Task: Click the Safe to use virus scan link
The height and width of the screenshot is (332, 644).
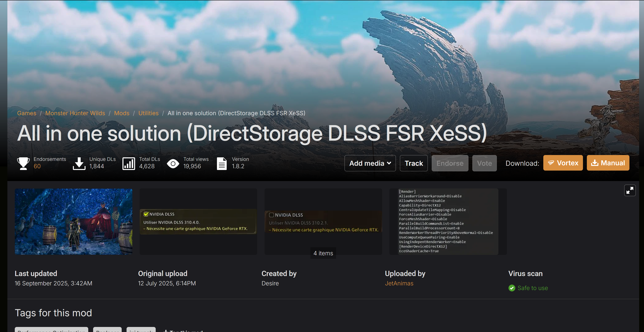Action: (532, 288)
